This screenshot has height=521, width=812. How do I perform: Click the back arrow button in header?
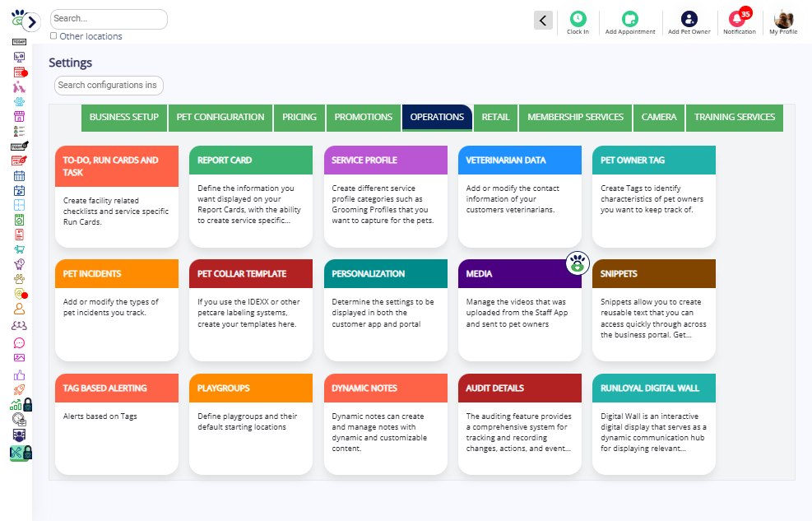[543, 21]
